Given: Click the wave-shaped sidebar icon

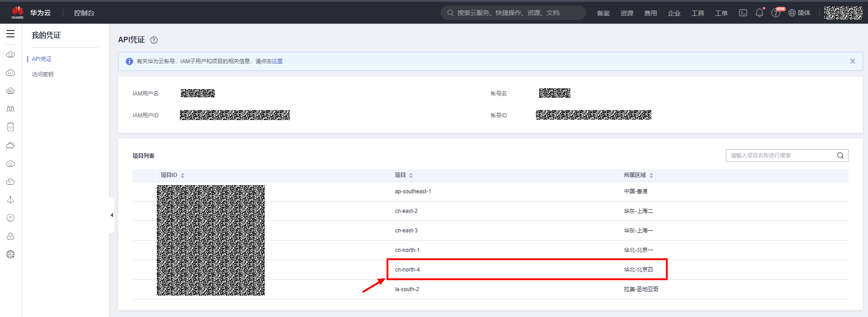Looking at the screenshot, I should (x=10, y=109).
